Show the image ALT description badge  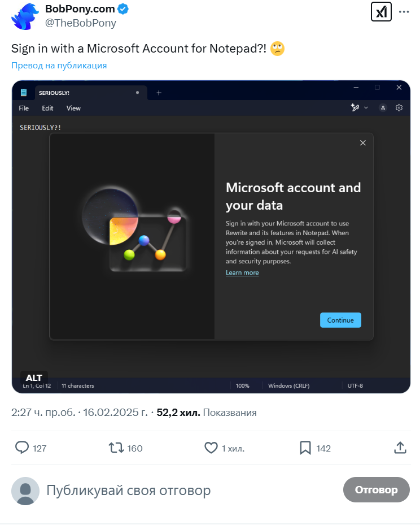34,378
